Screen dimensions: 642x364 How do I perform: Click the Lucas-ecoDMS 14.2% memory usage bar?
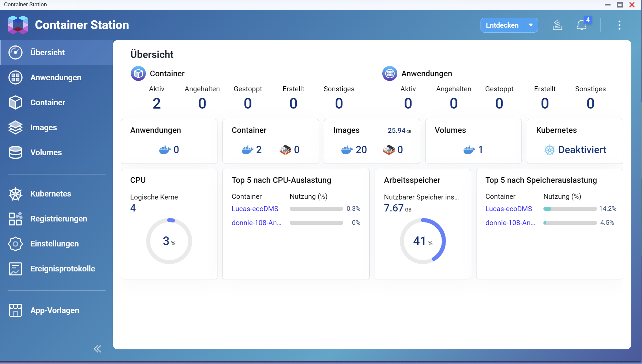[x=570, y=209]
